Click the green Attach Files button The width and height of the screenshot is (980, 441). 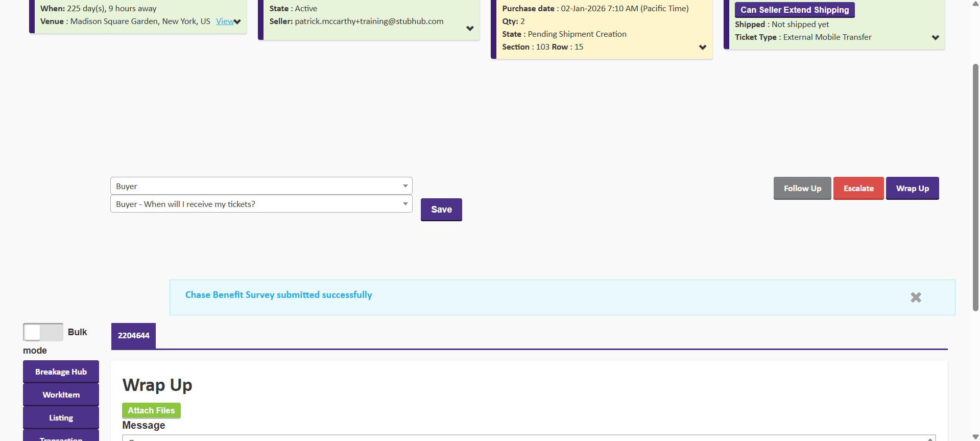click(x=151, y=410)
